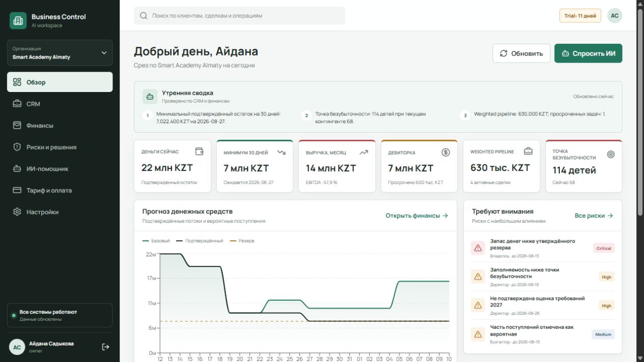Click the 22 млн KZT value
This screenshot has height=362, width=644.
167,168
